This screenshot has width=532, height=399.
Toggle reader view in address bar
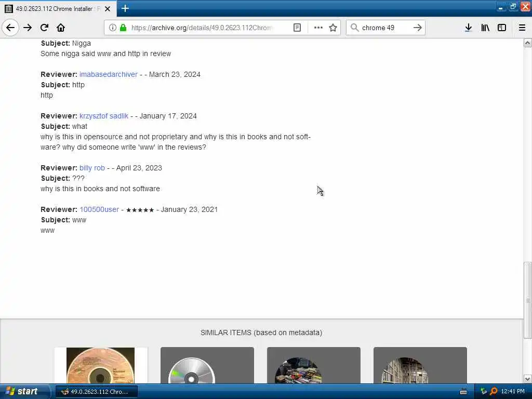pyautogui.click(x=297, y=28)
